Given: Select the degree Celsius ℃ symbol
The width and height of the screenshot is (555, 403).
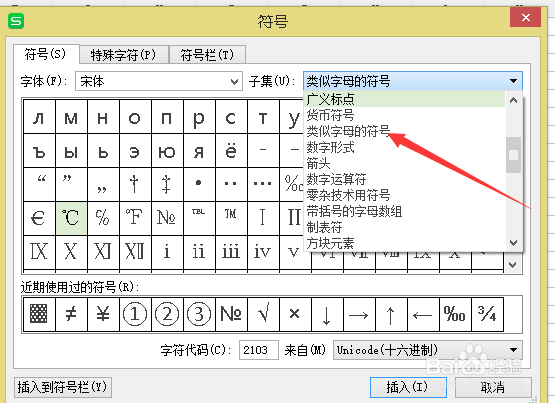Looking at the screenshot, I should (71, 218).
